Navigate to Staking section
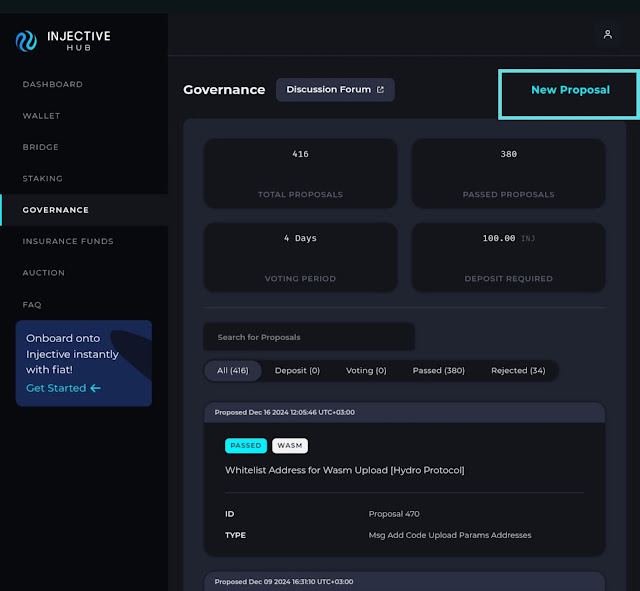This screenshot has height=591, width=640. point(42,178)
